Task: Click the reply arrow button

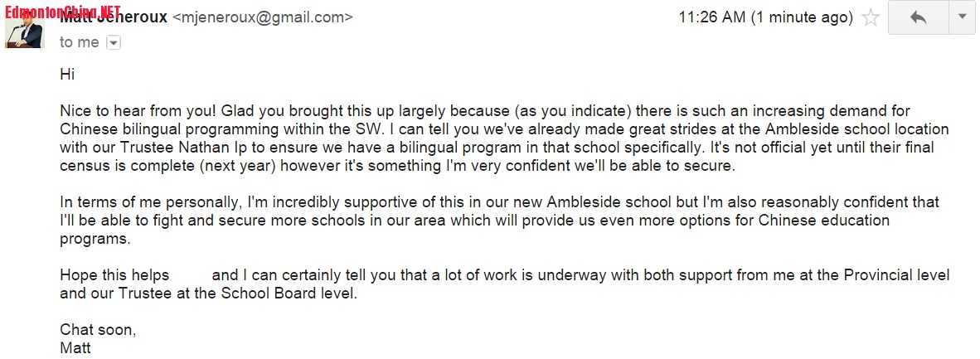Action: pos(918,17)
